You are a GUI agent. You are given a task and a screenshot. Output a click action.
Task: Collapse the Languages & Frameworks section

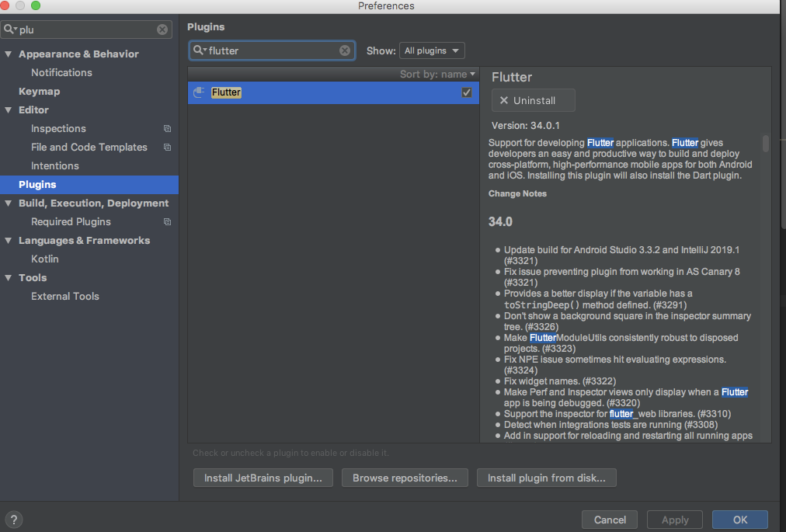coord(9,240)
